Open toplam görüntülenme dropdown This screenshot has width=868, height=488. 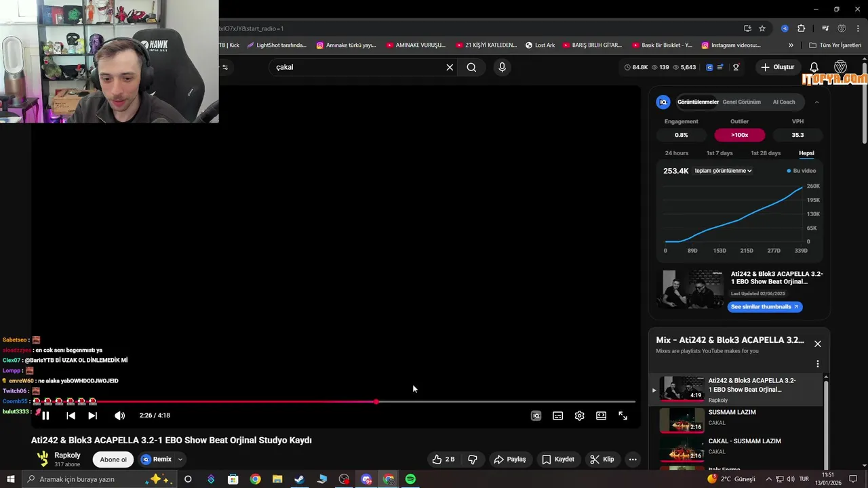[x=723, y=171]
